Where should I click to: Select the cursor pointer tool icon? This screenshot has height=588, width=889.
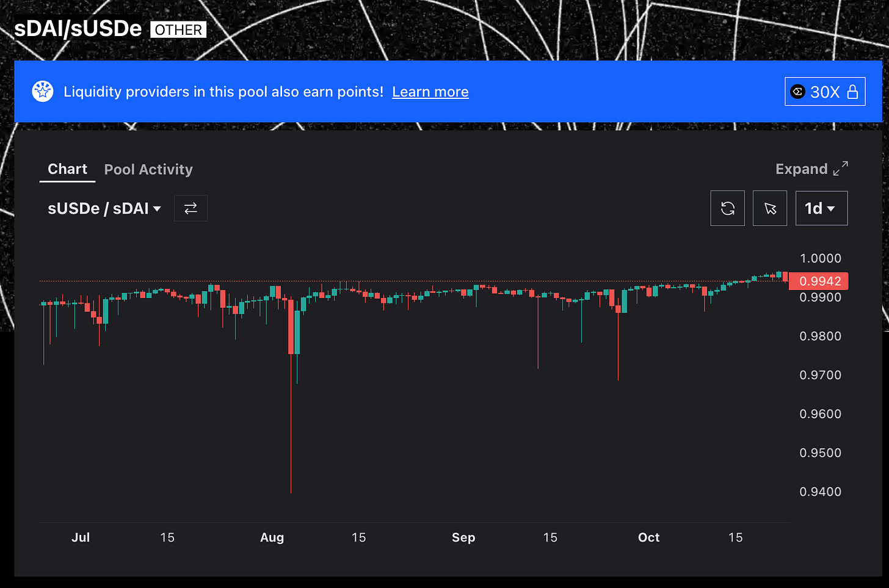click(770, 208)
